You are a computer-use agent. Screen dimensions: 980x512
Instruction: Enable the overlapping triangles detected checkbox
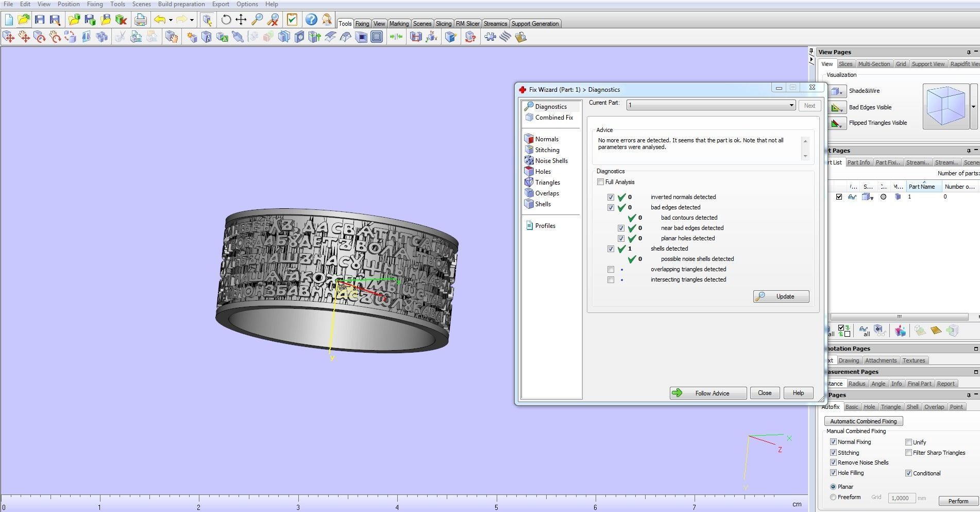click(x=611, y=269)
